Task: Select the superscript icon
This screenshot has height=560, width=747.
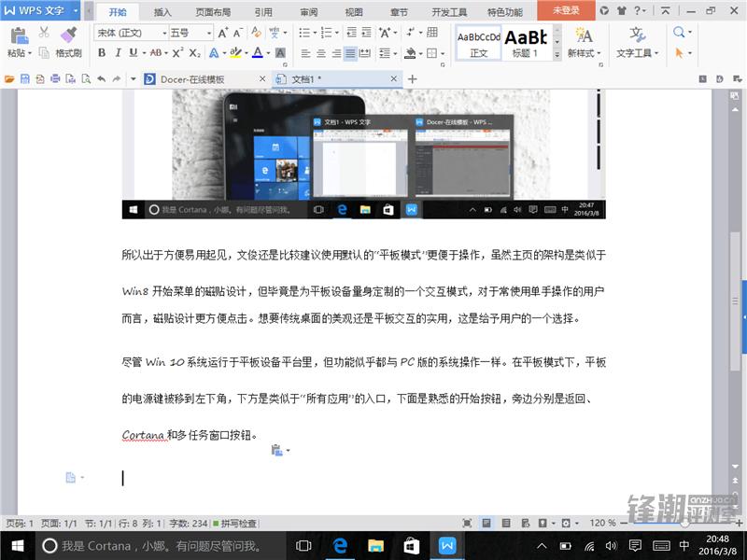Action: point(176,53)
